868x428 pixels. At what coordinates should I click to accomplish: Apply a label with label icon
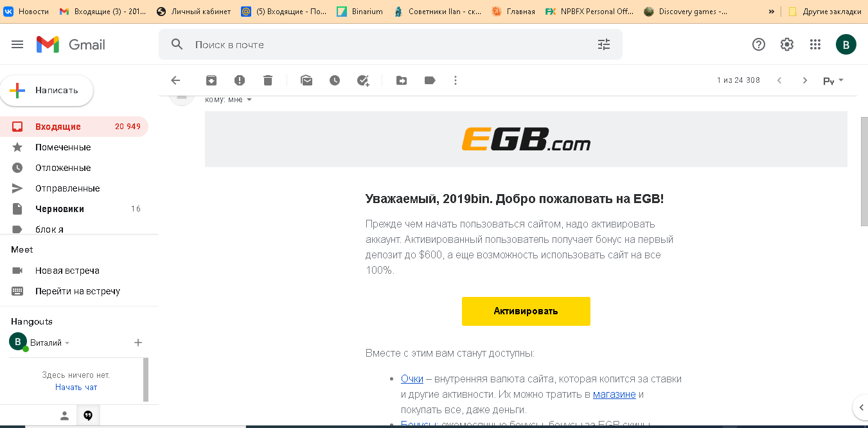(430, 80)
